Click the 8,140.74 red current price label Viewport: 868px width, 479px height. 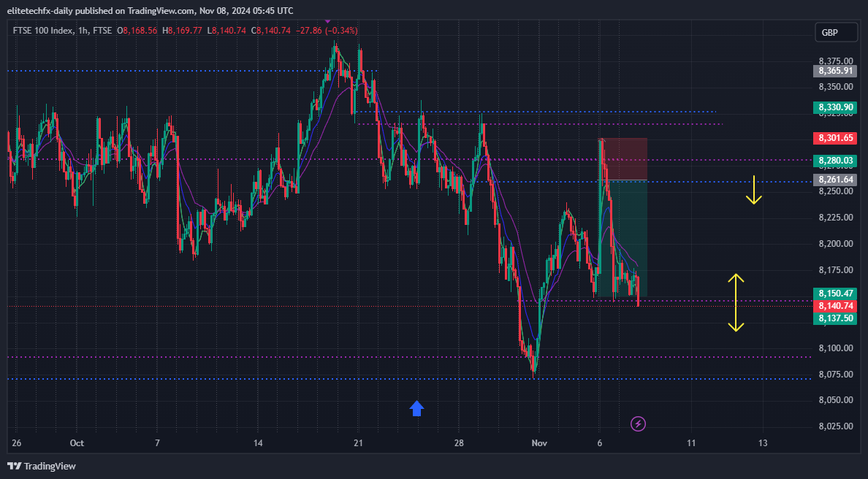point(835,306)
